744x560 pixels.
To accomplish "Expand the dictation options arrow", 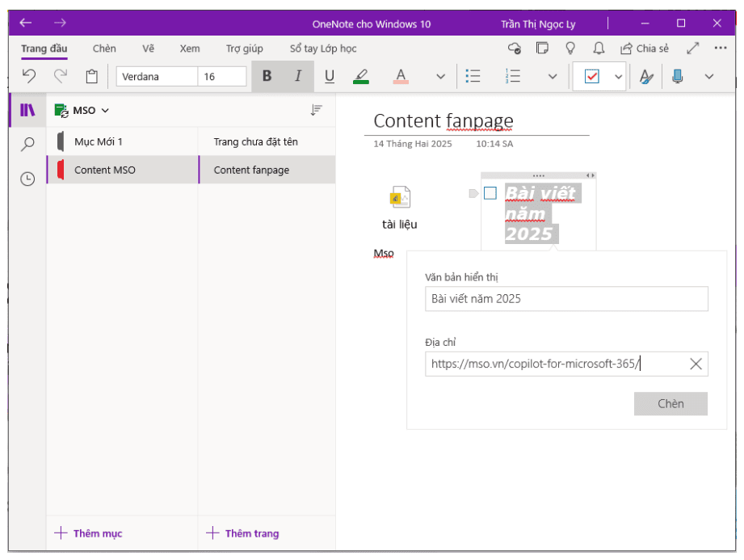I will [709, 77].
